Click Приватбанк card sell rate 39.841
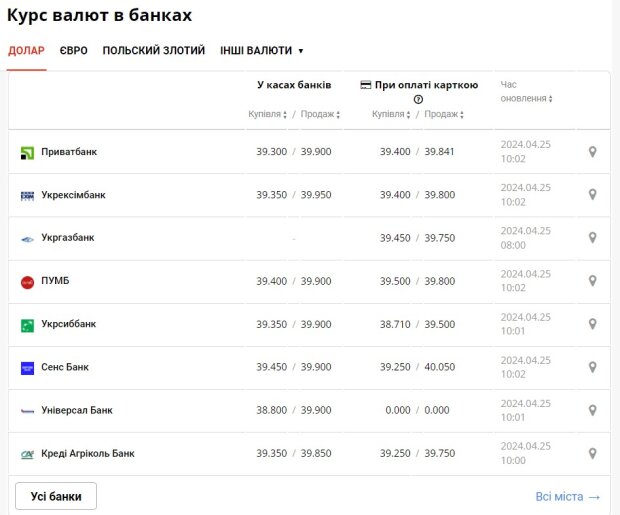This screenshot has height=515, width=620. [x=439, y=151]
